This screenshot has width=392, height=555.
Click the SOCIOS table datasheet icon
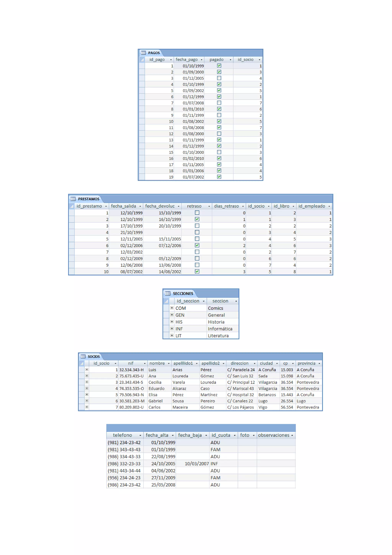pyautogui.click(x=83, y=356)
